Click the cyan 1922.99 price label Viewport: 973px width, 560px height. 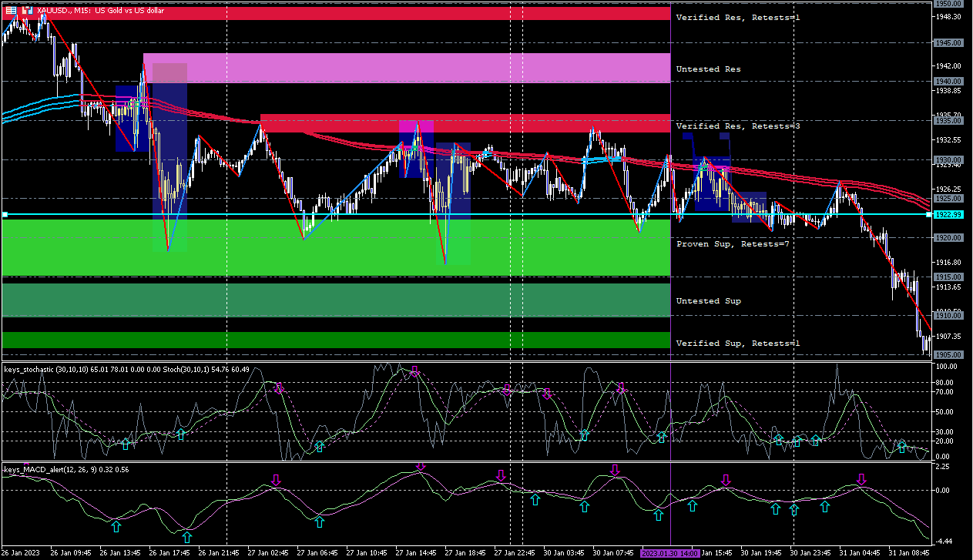tap(948, 214)
